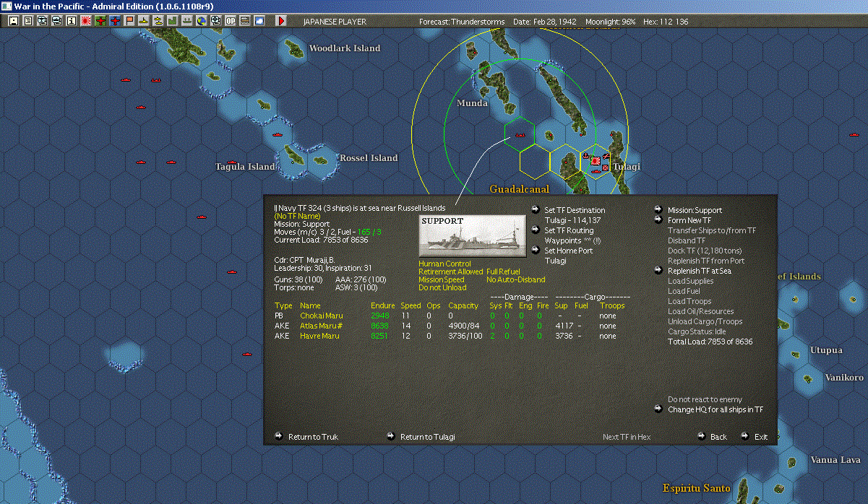Click the Name column header
The height and width of the screenshot is (504, 868).
(x=310, y=305)
